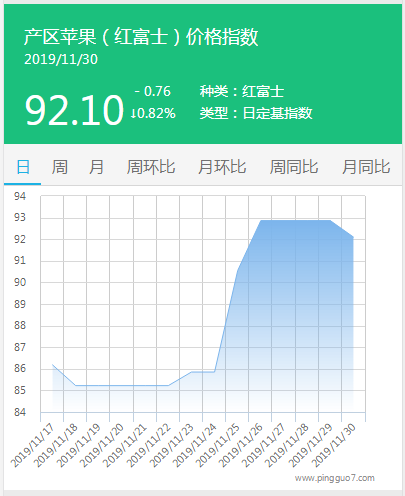
Task: Click the title 产区苹果（红富士）价格指数
Action: (x=141, y=36)
